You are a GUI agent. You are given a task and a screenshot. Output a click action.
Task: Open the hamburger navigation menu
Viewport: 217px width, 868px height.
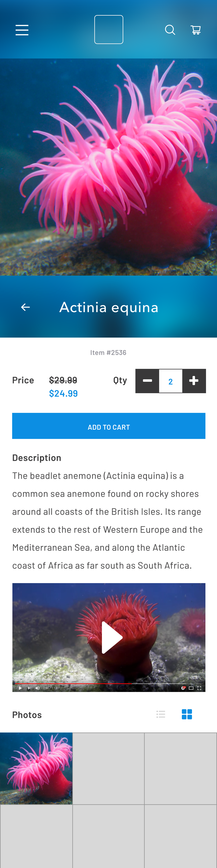click(x=22, y=30)
